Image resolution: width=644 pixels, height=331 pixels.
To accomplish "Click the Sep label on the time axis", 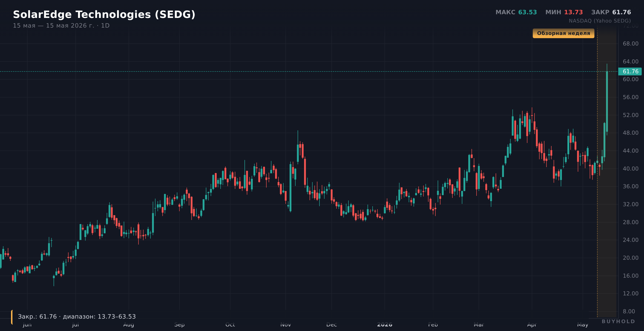I will pos(179,325).
